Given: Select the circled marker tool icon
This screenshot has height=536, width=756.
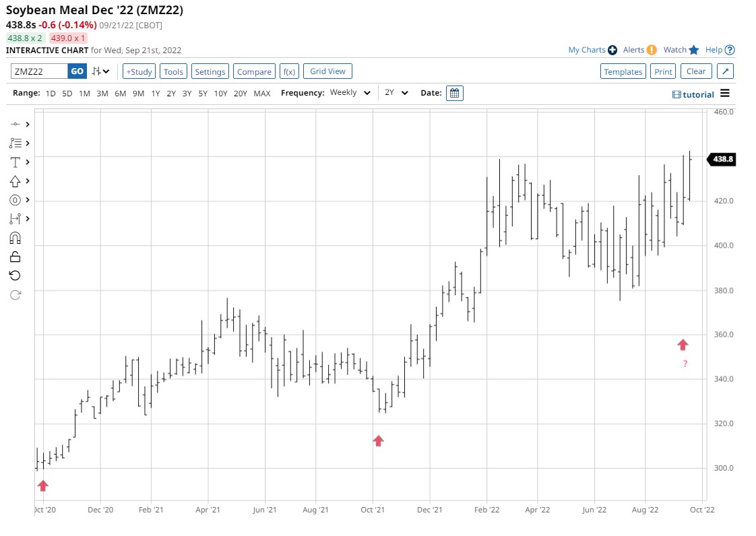Looking at the screenshot, I should [x=15, y=200].
